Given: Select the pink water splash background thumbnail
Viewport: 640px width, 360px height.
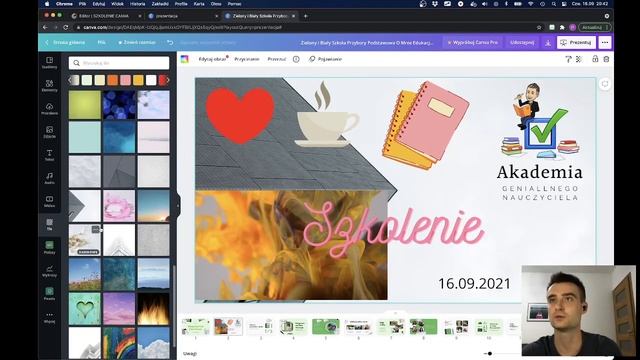Looking at the screenshot, I should [119, 206].
